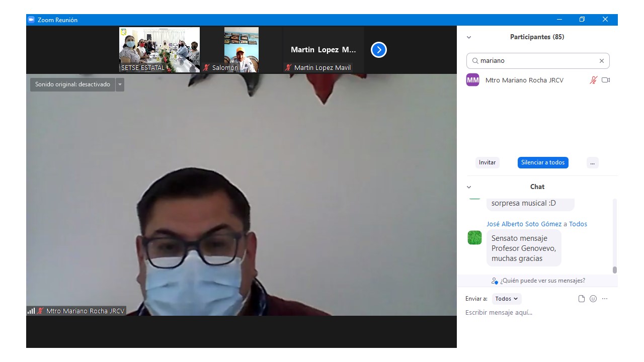This screenshot has width=644, height=362.
Task: Collapse the Participantes panel chevron
Action: coord(469,37)
